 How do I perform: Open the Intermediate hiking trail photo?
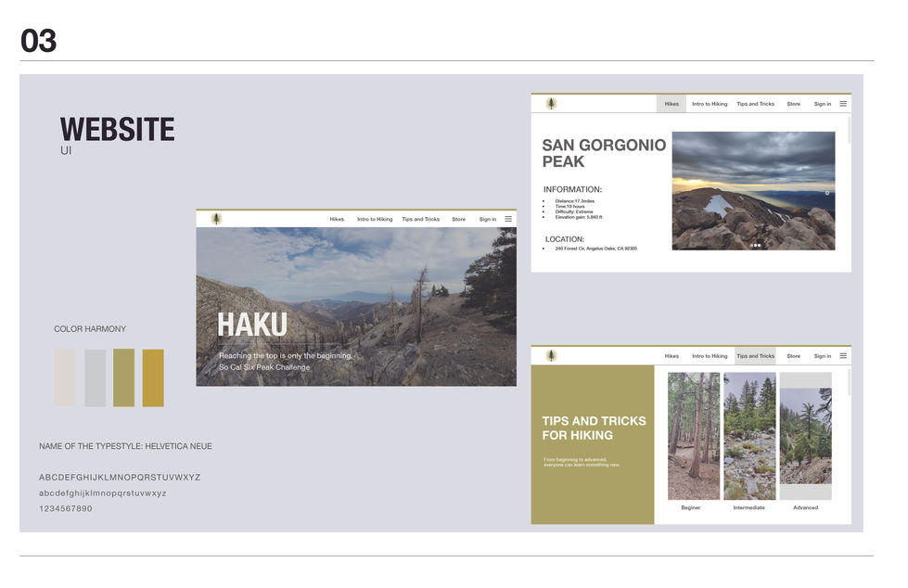(750, 436)
